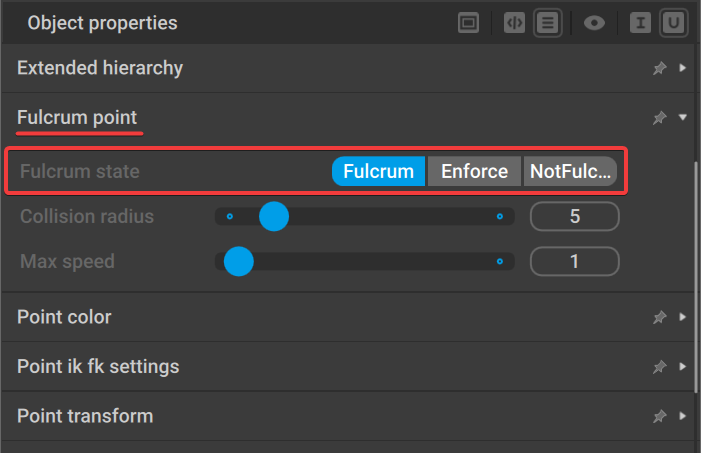The height and width of the screenshot is (453, 701).
Task: Click the 'U' icon in the header
Action: point(673,23)
